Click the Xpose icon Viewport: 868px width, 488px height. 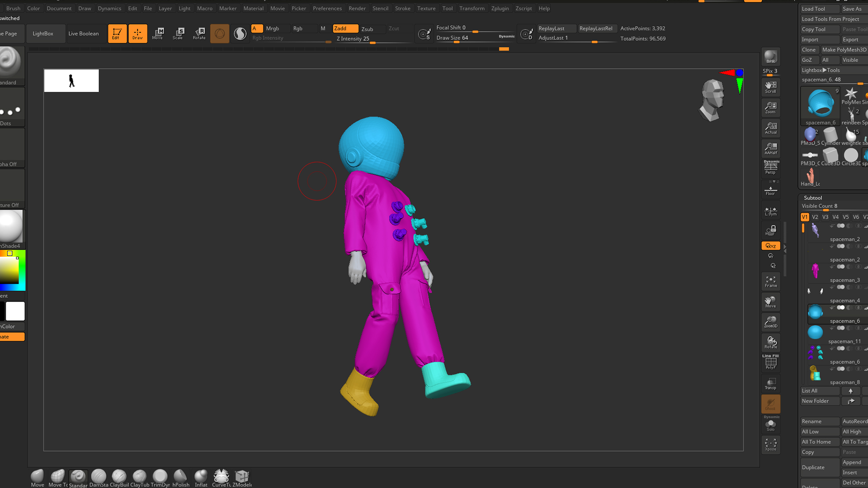click(x=770, y=445)
